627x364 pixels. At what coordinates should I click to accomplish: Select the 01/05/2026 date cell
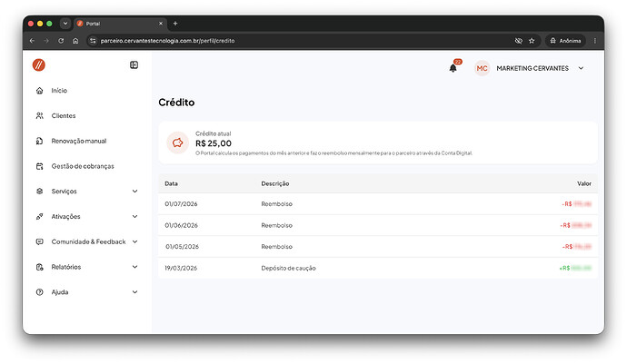[x=182, y=247]
